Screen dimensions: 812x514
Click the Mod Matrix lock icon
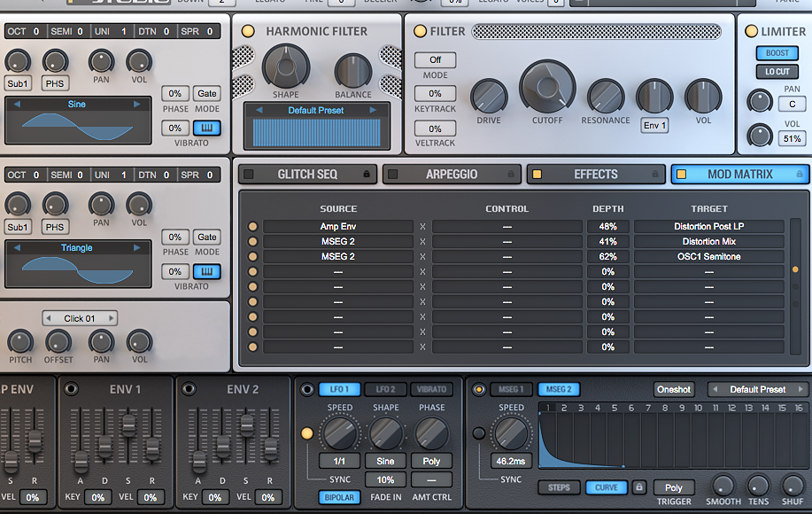pyautogui.click(x=800, y=174)
